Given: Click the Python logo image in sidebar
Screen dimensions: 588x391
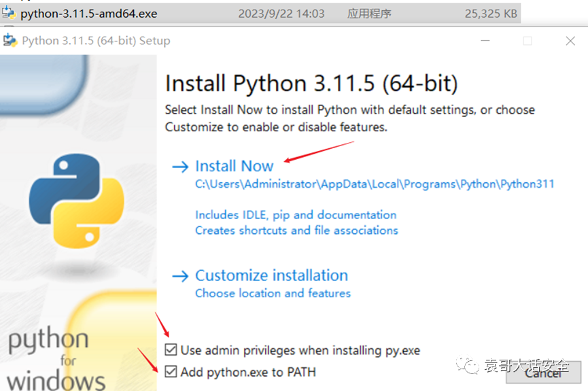Looking at the screenshot, I should (x=77, y=201).
